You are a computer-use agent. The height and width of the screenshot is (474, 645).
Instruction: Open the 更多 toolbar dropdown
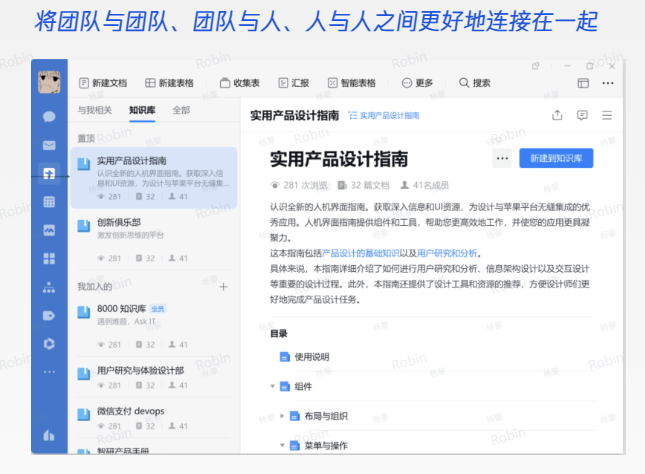[418, 83]
